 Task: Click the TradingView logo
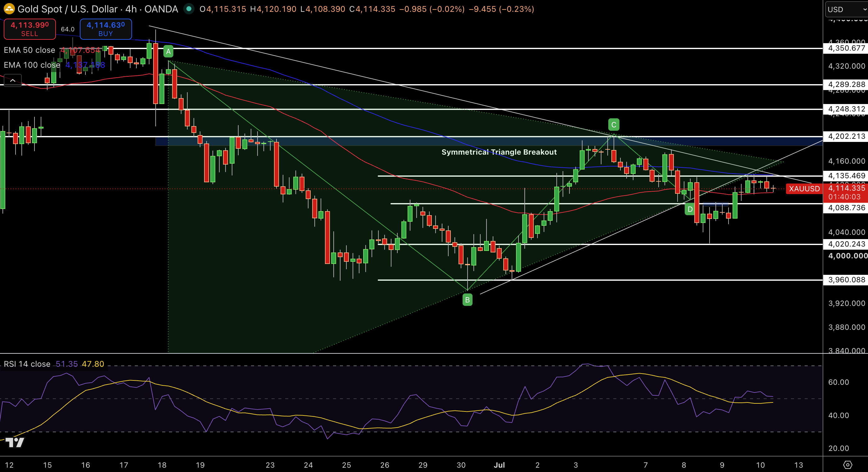tap(15, 443)
